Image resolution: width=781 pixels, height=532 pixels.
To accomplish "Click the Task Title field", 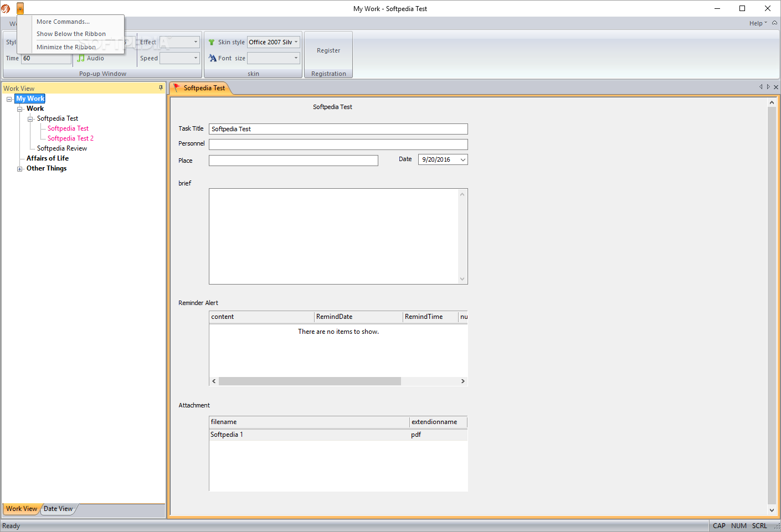I will click(338, 129).
